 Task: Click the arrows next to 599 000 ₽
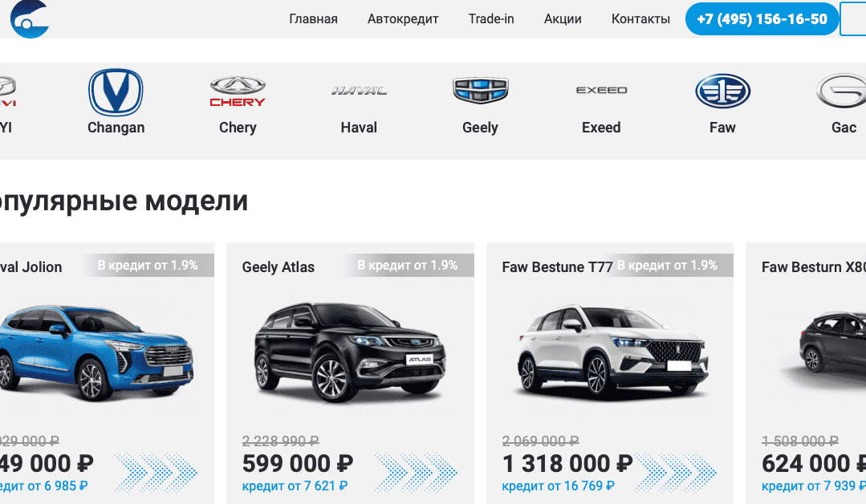pos(416,473)
